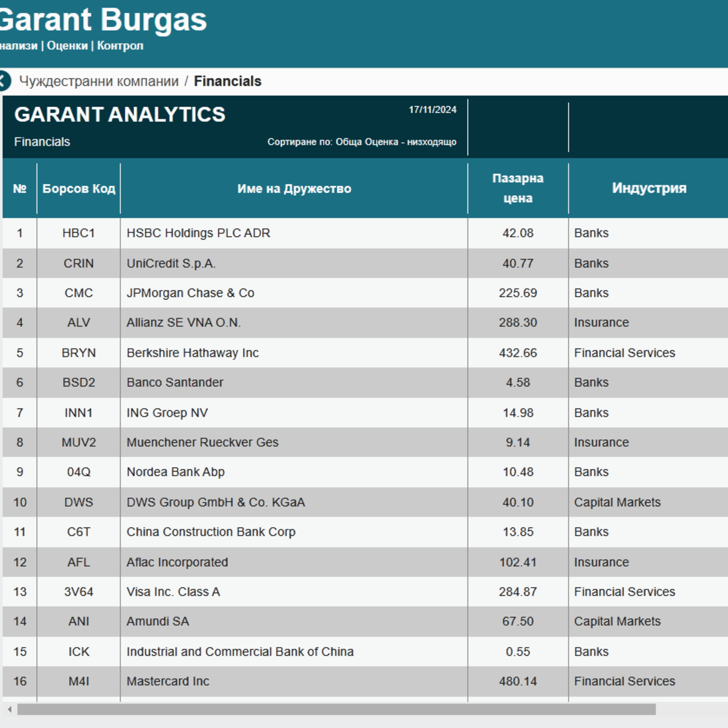Click ticker code INN1

click(x=78, y=413)
